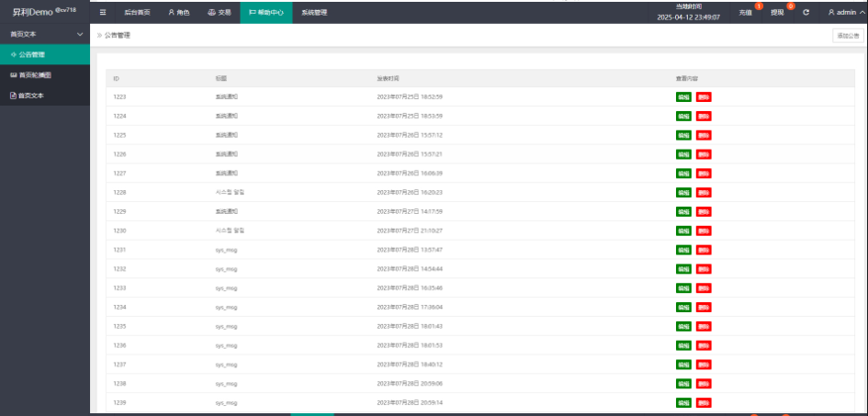Screen dimensions: 868x416
Task: Delete announcement 1226
Action: (x=704, y=154)
